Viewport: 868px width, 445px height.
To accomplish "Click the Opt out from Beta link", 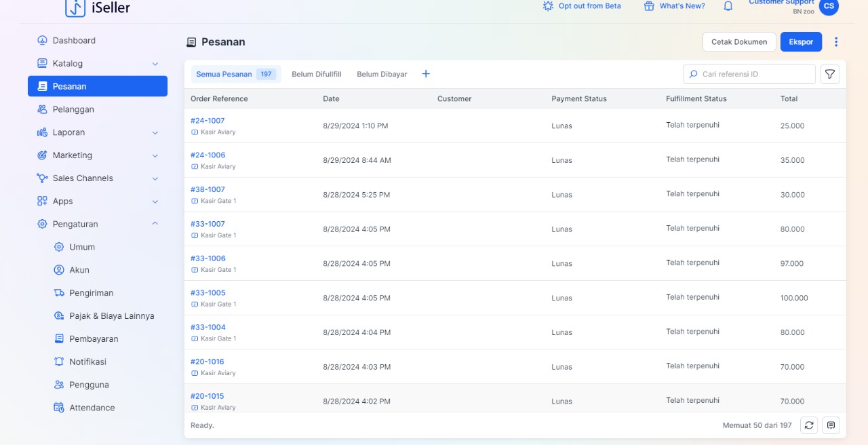I will tap(589, 6).
